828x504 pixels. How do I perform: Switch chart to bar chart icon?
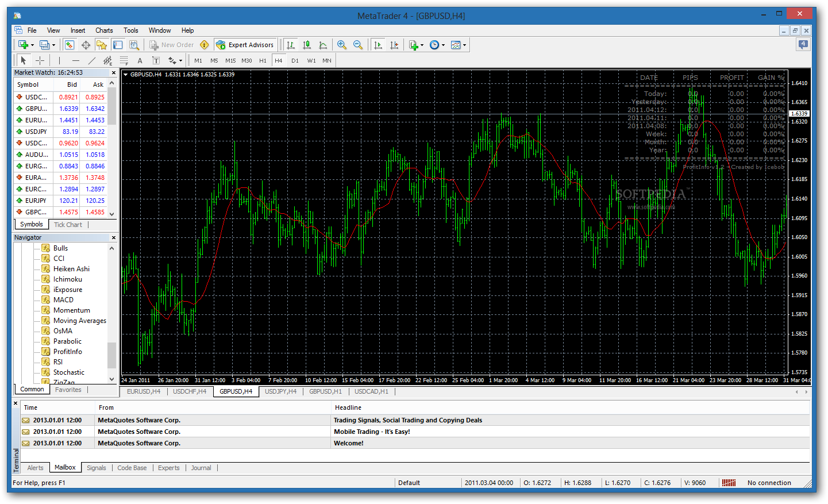[x=291, y=45]
